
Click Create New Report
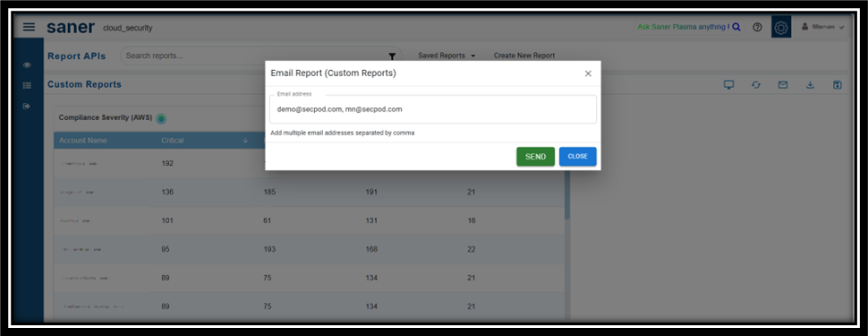click(x=524, y=56)
